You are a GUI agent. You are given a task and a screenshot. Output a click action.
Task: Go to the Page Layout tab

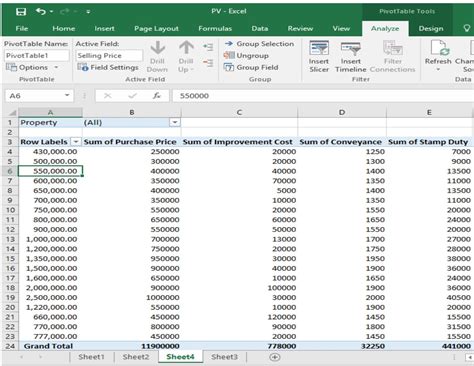pos(156,29)
